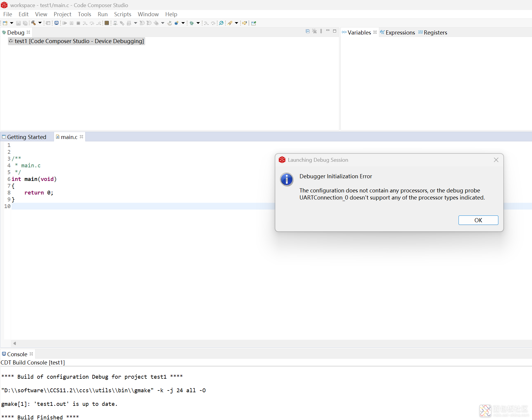Open the File menu

coord(8,14)
